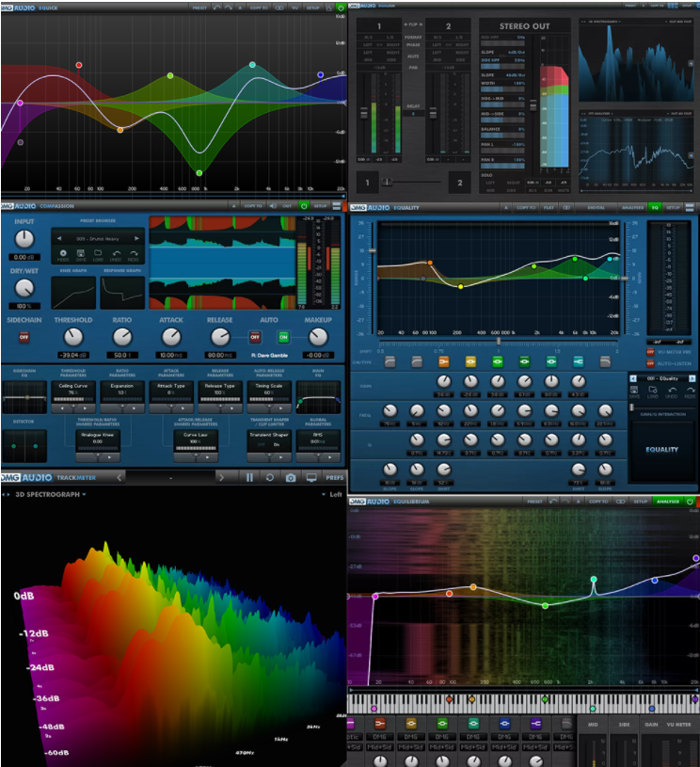Click the Save icon in Compassion preset browser
This screenshot has height=767, width=700.
(81, 253)
